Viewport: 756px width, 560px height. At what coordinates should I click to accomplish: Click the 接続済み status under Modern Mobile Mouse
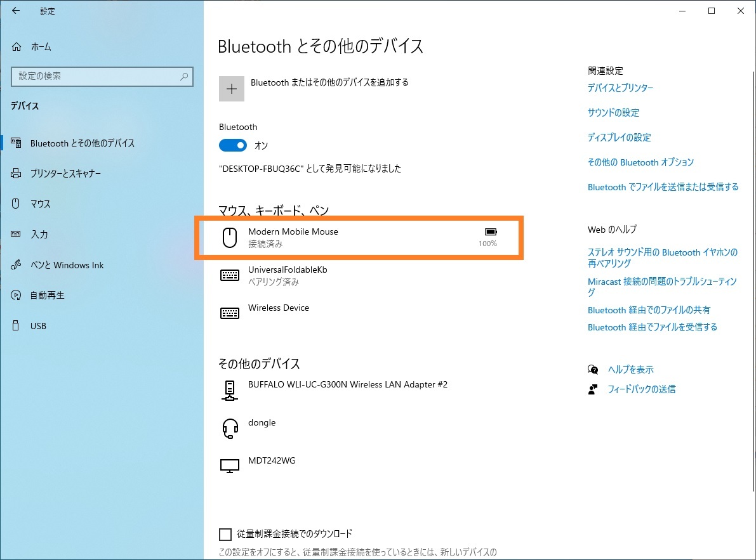pos(265,244)
